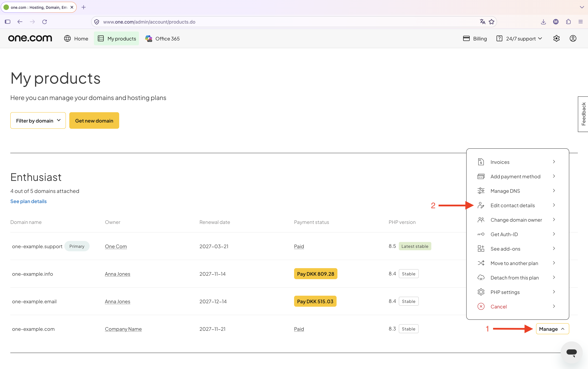Open PHP settings menu entry

517,292
